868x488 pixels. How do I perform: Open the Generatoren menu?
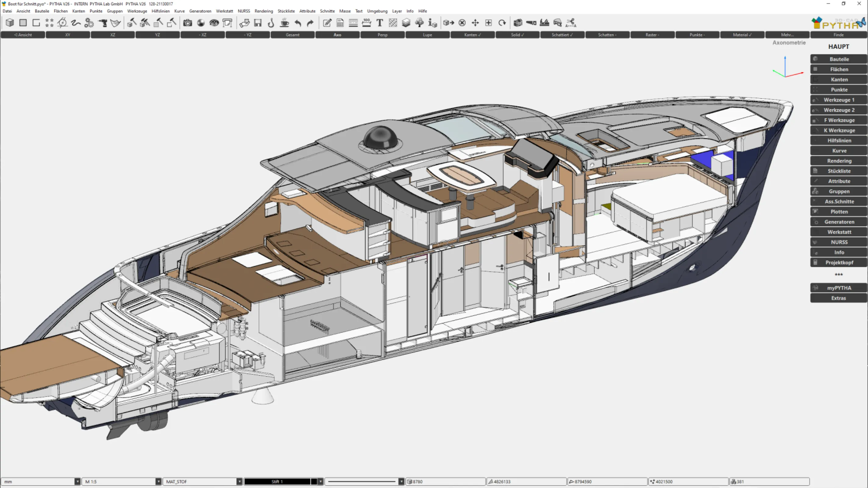[200, 11]
